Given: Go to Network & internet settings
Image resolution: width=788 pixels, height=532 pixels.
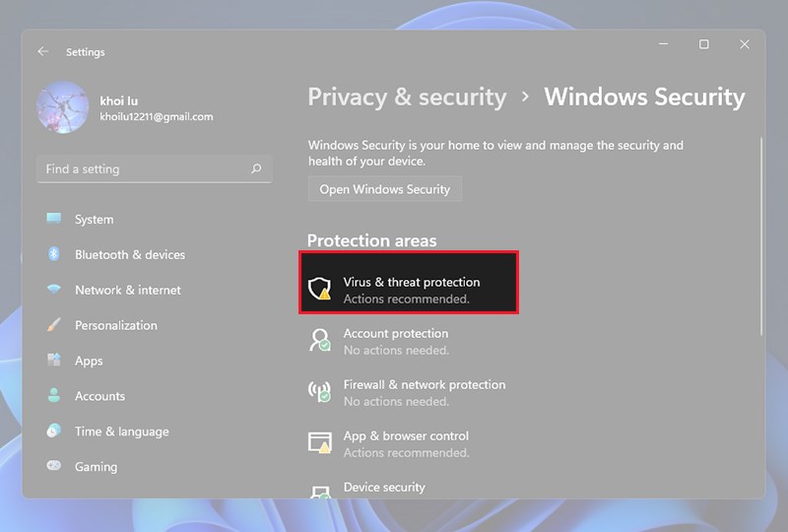Looking at the screenshot, I should (128, 290).
